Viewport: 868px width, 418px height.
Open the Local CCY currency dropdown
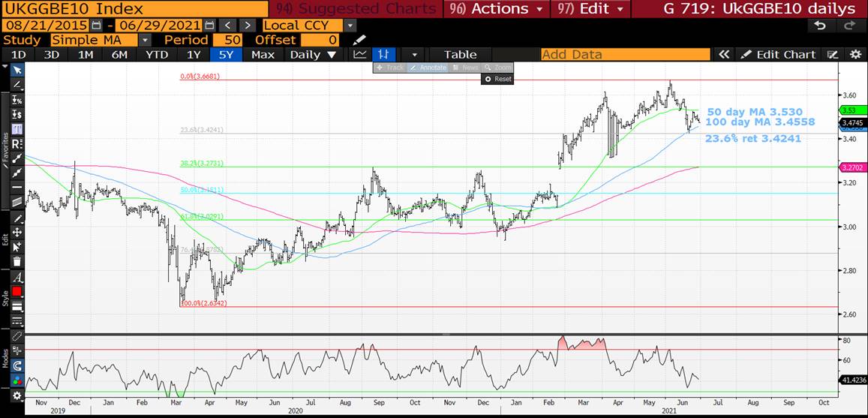tap(350, 26)
